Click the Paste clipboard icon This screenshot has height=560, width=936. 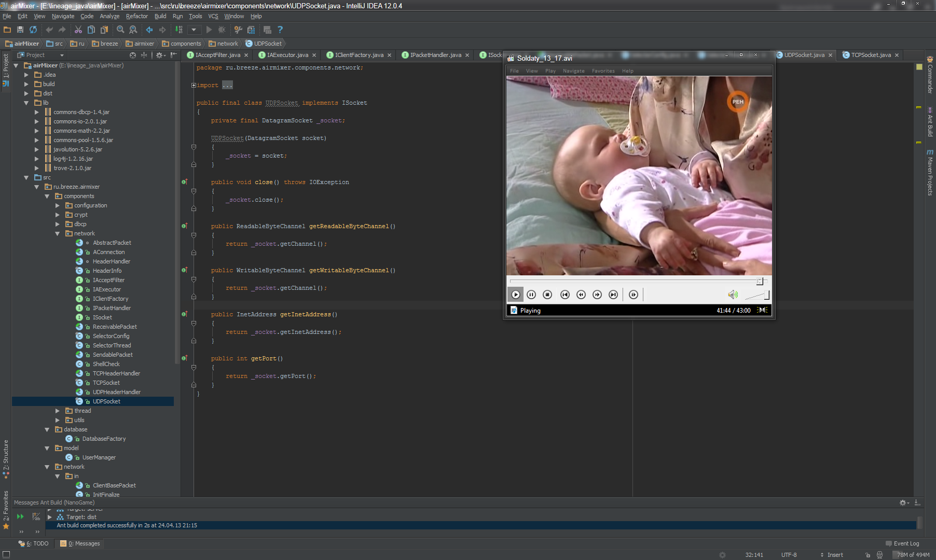(104, 30)
